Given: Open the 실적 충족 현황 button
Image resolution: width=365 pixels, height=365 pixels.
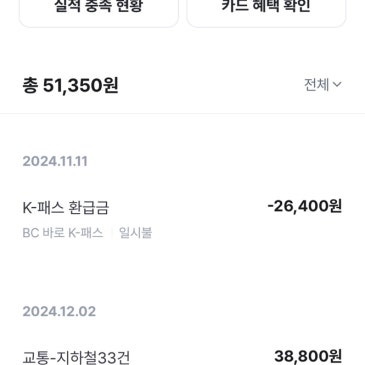Looking at the screenshot, I should pyautogui.click(x=99, y=10).
